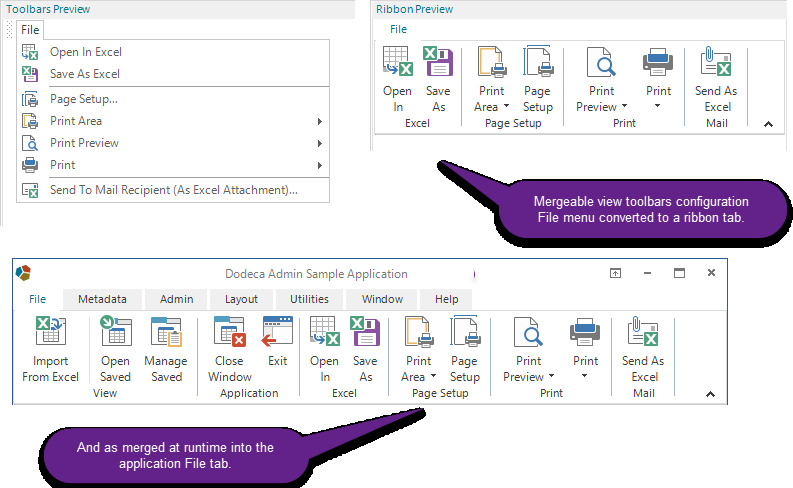Click Send As Excel icon in Dodeca application ribbon

[643, 331]
